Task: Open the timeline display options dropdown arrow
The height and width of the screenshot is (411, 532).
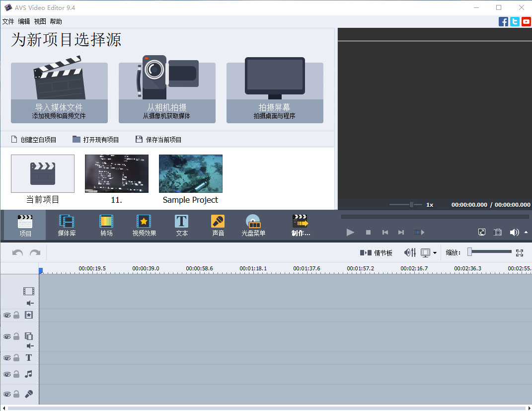Action: point(435,253)
